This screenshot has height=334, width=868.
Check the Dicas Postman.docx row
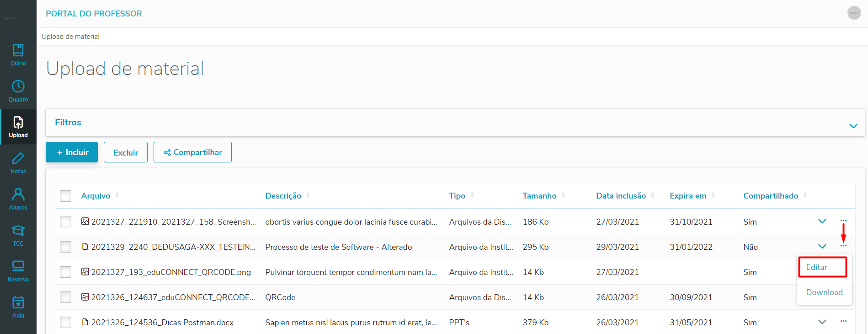click(66, 323)
